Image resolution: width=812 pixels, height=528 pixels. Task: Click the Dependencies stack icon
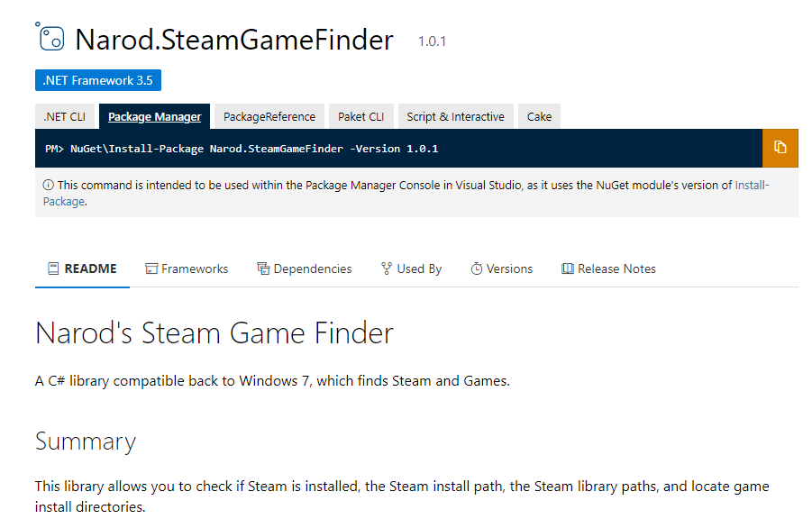[x=263, y=269]
